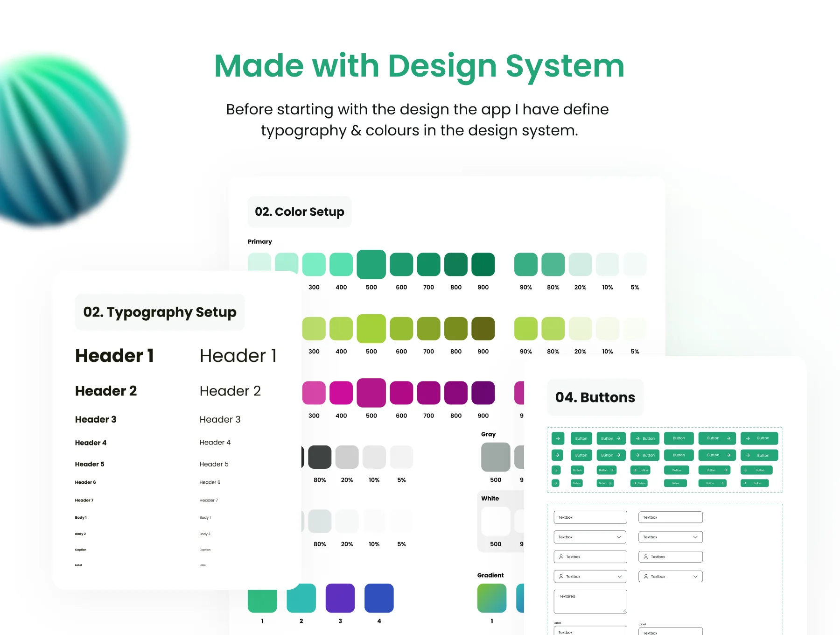Viewport: 840px width, 635px height.
Task: Select the White 500 swatch
Action: tap(496, 521)
